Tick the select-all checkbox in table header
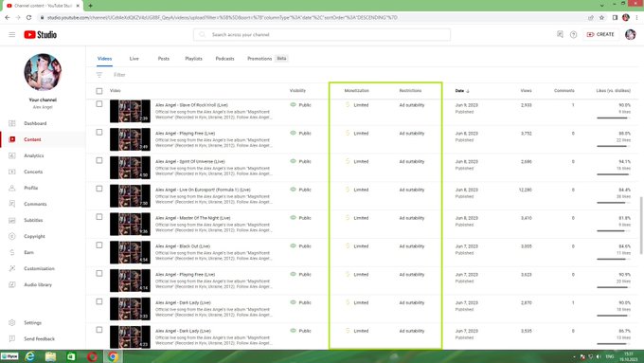The height and width of the screenshot is (363, 644). [99, 91]
